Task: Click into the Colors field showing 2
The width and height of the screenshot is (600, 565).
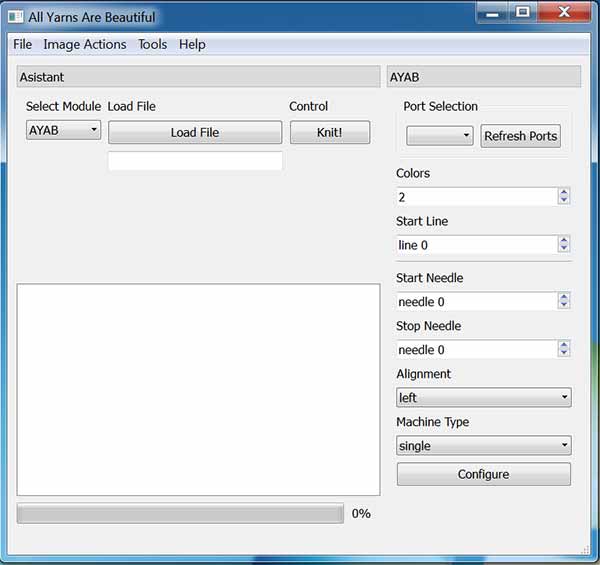Action: [x=477, y=197]
